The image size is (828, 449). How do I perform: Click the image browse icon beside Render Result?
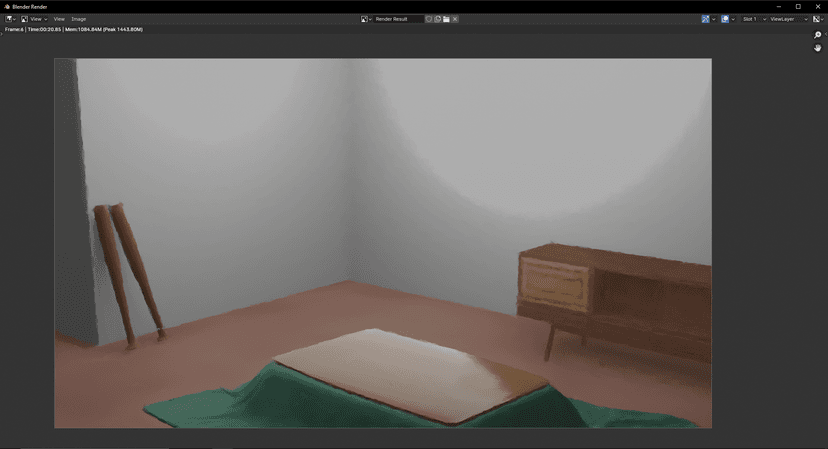coord(366,19)
